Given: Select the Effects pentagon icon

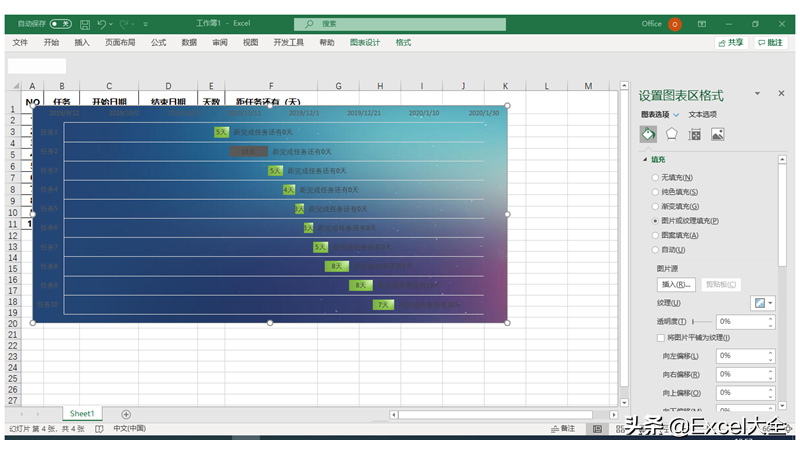Looking at the screenshot, I should [x=671, y=134].
